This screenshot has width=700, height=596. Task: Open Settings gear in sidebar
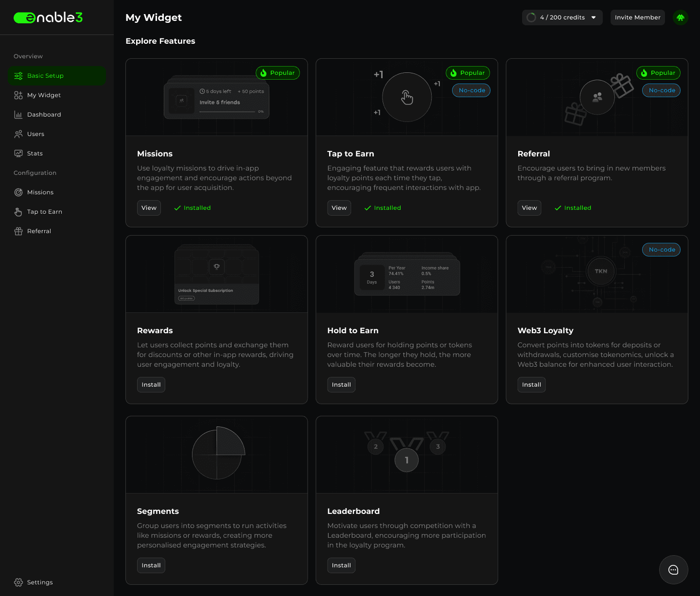click(x=18, y=582)
